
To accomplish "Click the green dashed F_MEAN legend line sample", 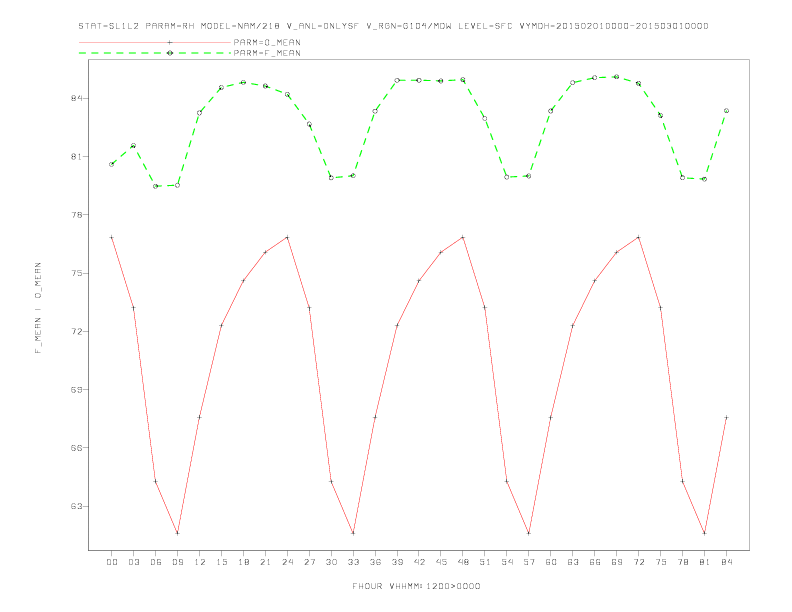I will click(155, 53).
